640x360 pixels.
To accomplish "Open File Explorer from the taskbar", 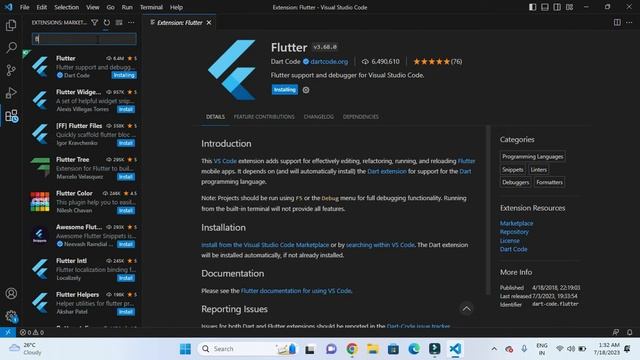I will pos(372,349).
